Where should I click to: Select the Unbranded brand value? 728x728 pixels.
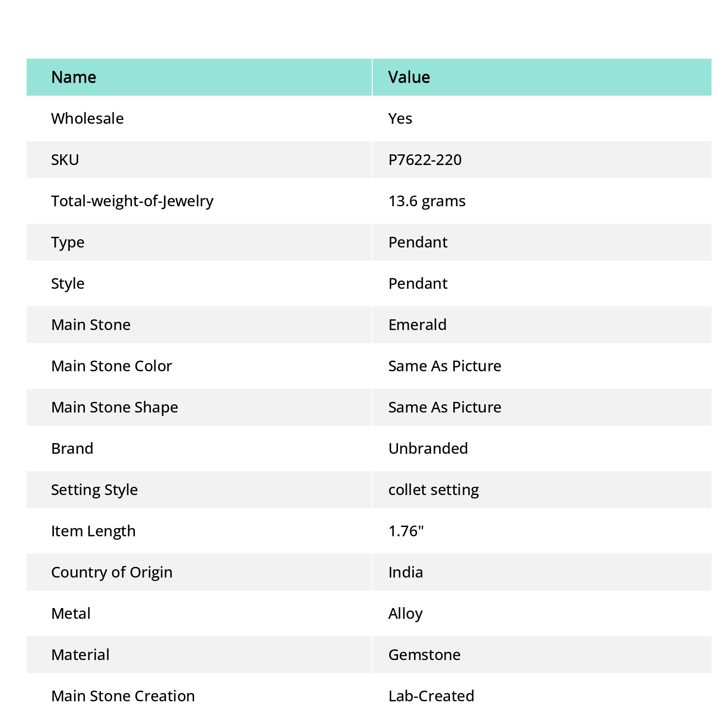pos(428,448)
